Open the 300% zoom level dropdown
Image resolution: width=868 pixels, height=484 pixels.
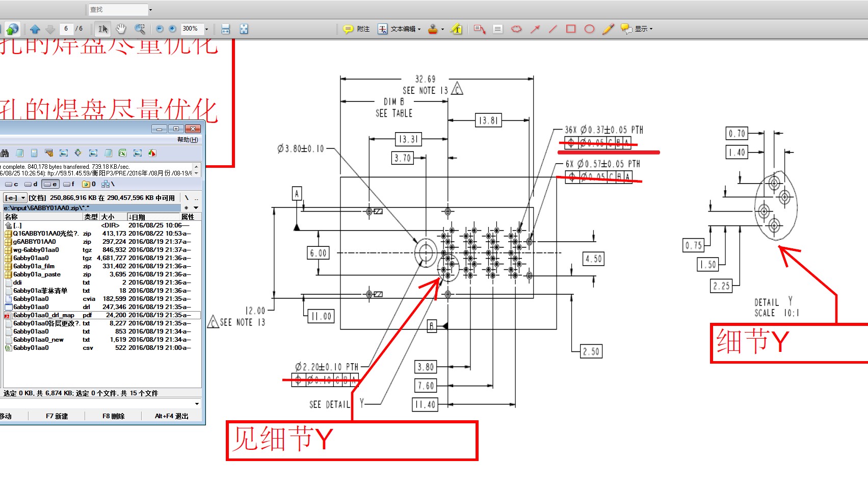click(206, 29)
